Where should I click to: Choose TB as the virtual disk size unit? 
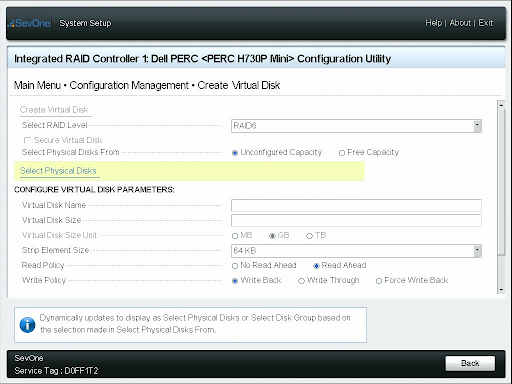(309, 236)
